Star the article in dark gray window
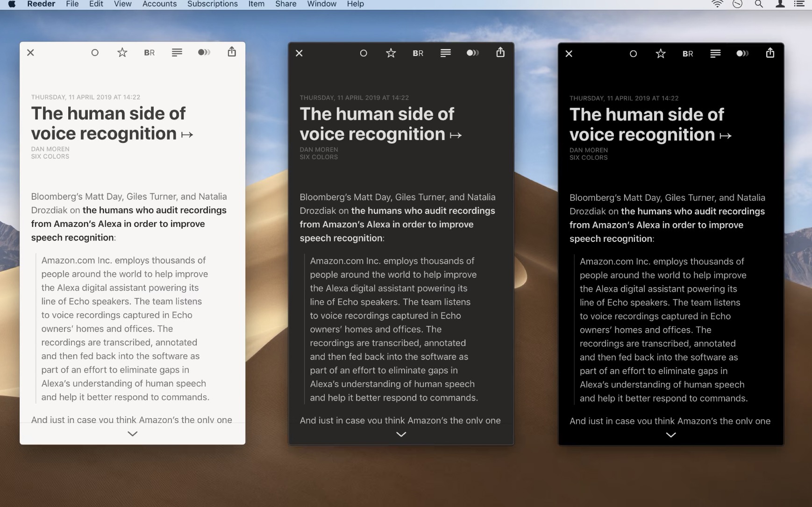The image size is (812, 507). click(391, 53)
